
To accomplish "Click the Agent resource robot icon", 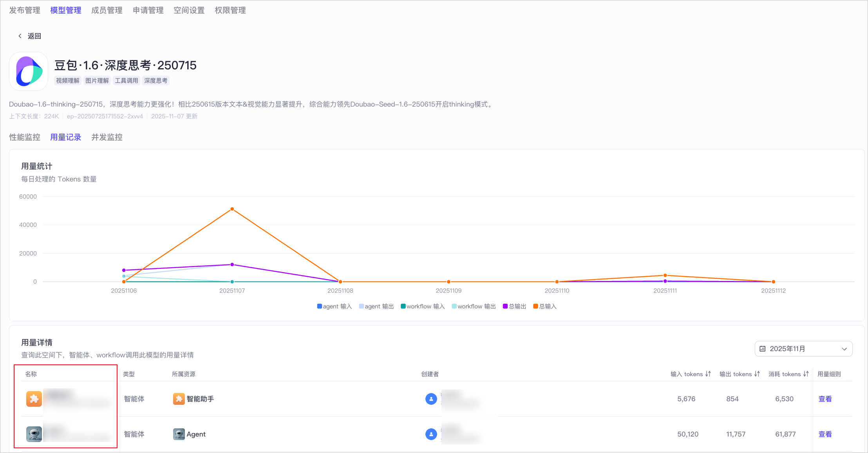I will (179, 434).
